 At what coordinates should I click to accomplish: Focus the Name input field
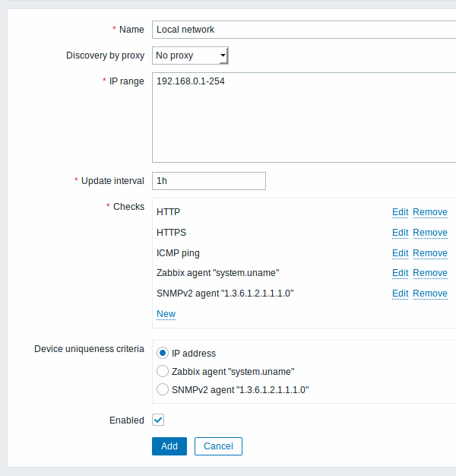(x=304, y=30)
